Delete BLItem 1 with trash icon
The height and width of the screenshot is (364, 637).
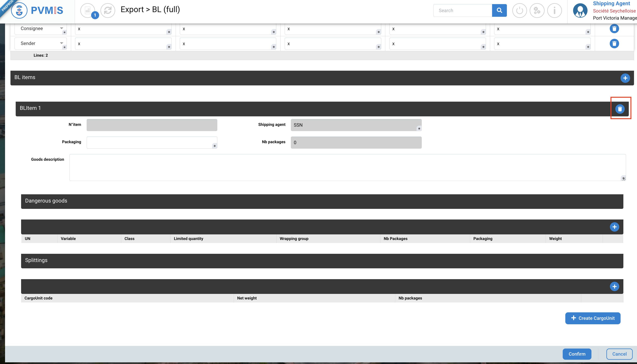pos(620,109)
